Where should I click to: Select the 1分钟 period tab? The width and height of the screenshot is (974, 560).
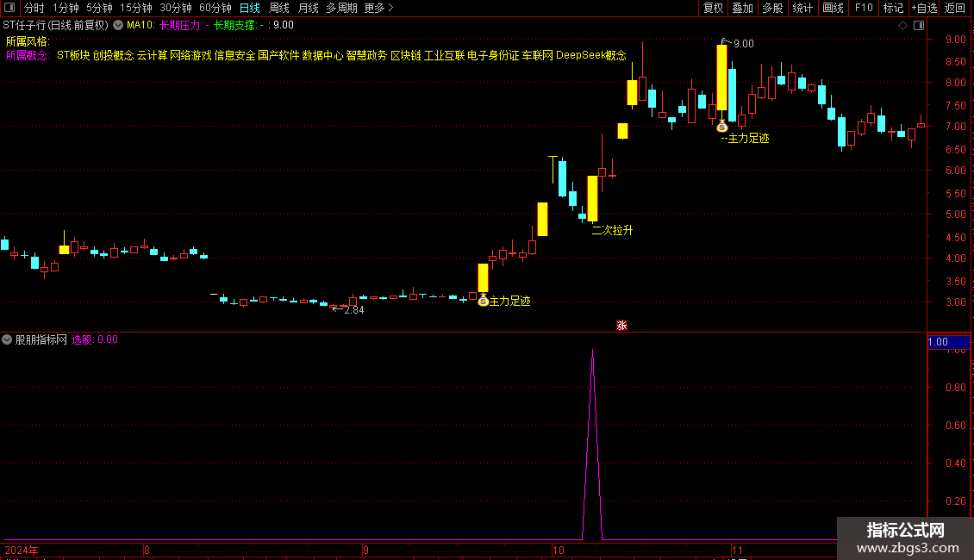click(x=66, y=8)
